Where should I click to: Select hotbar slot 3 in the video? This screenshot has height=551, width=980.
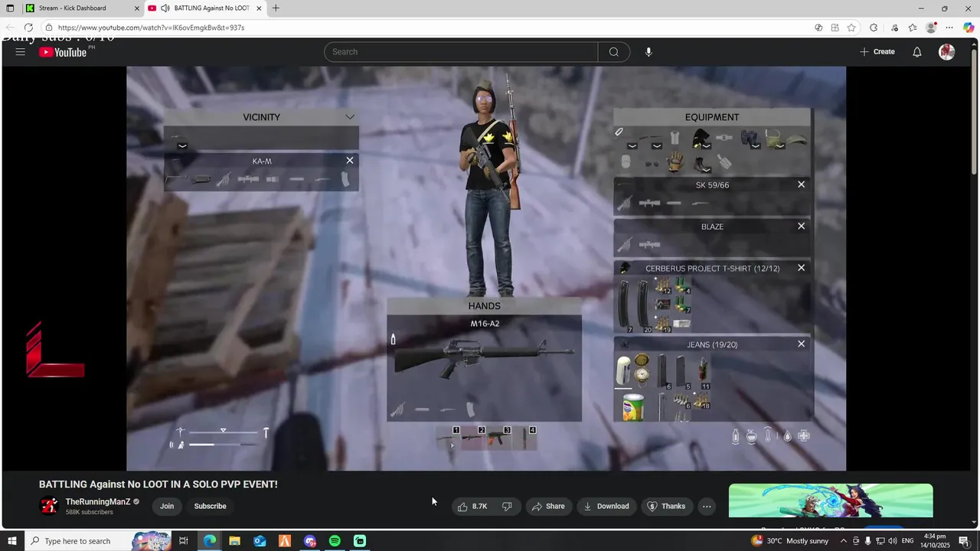pyautogui.click(x=498, y=439)
